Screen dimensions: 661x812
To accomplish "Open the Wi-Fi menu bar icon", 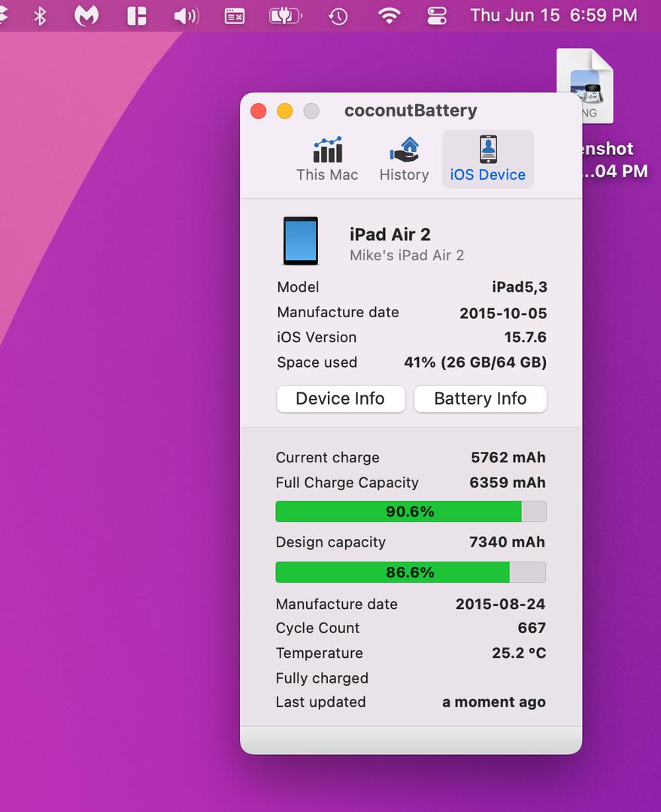I will 389,16.
